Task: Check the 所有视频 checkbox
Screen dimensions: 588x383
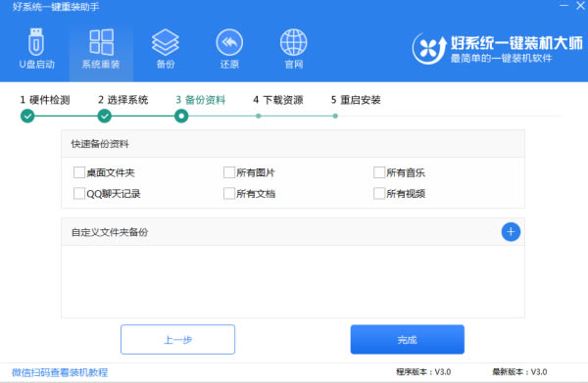Action: [379, 193]
